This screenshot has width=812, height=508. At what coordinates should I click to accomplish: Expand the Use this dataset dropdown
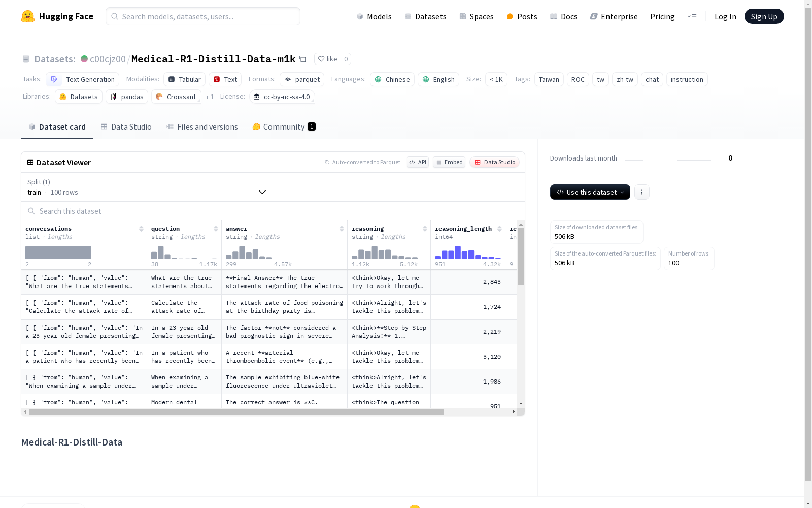(x=590, y=192)
